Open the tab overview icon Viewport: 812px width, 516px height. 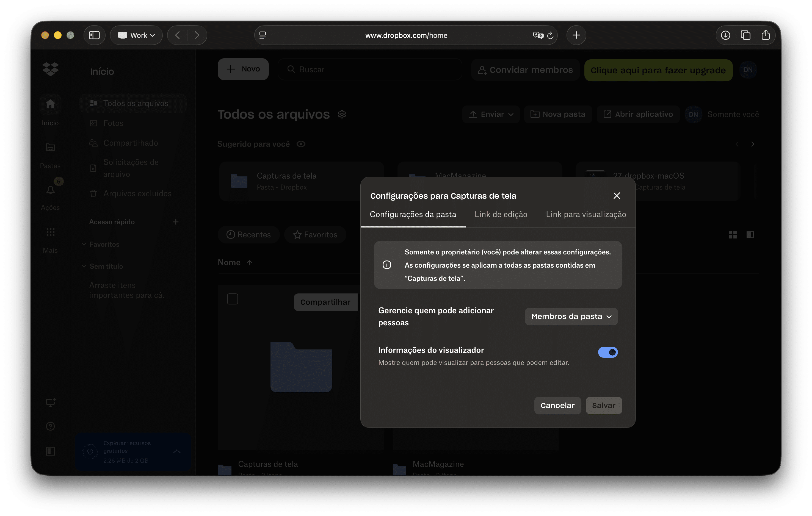[745, 35]
